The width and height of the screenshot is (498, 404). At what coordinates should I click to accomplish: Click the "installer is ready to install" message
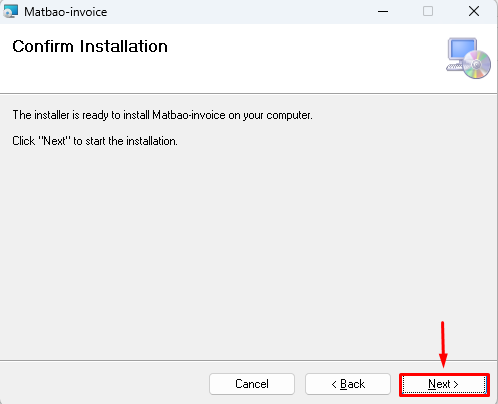[162, 115]
